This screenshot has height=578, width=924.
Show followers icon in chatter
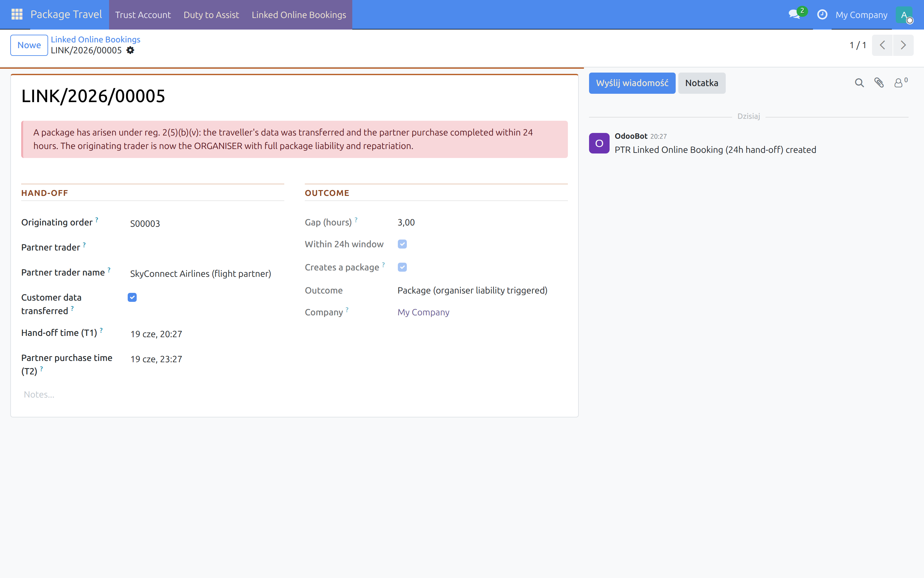(901, 83)
